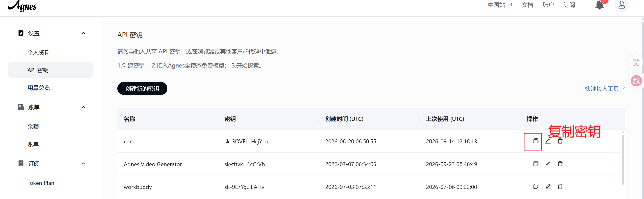
Task: Copy the Agnes Video Generator key
Action: pos(536,164)
